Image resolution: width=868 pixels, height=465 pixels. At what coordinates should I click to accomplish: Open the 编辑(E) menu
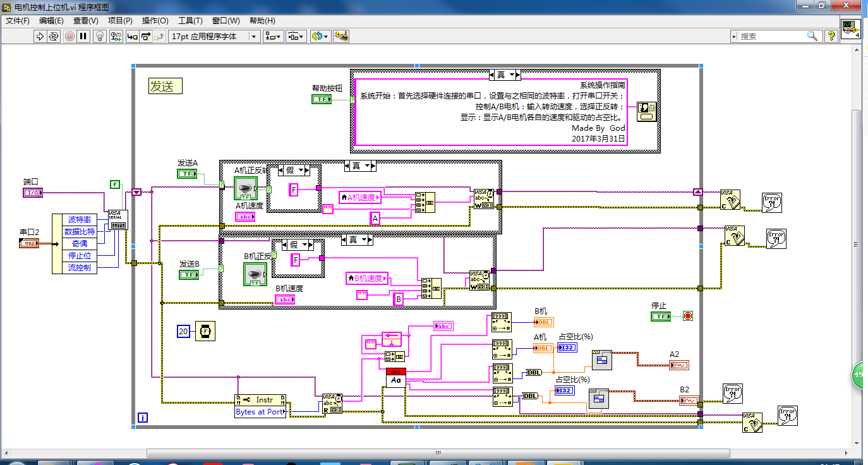(51, 20)
